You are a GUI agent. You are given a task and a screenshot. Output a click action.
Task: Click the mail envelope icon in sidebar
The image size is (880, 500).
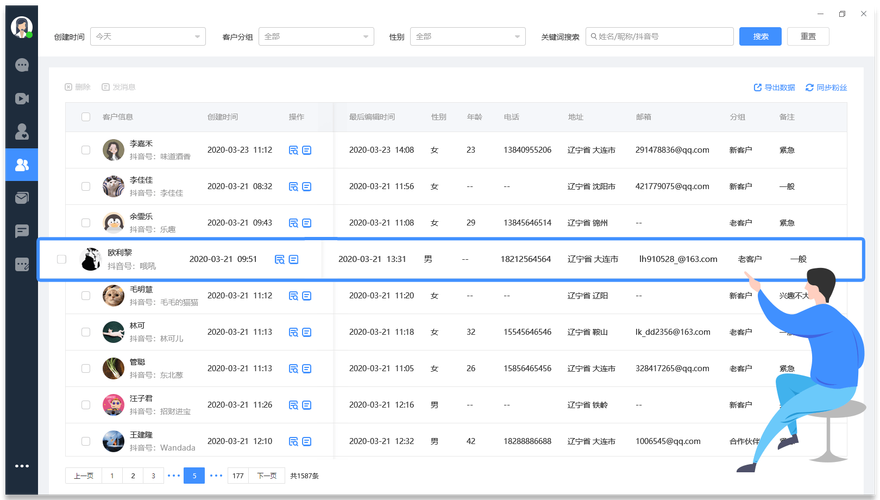click(x=21, y=198)
